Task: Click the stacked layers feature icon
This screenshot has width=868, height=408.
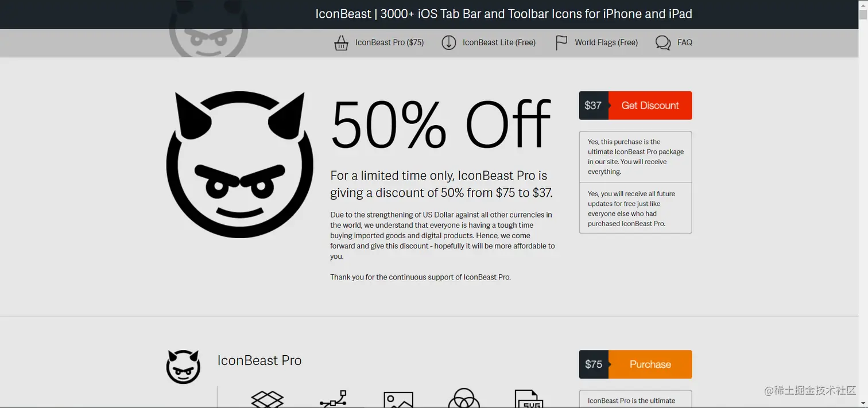Action: click(268, 399)
